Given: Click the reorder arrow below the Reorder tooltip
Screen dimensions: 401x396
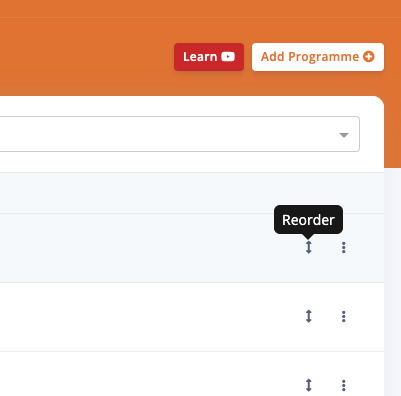Looking at the screenshot, I should coord(309,247).
